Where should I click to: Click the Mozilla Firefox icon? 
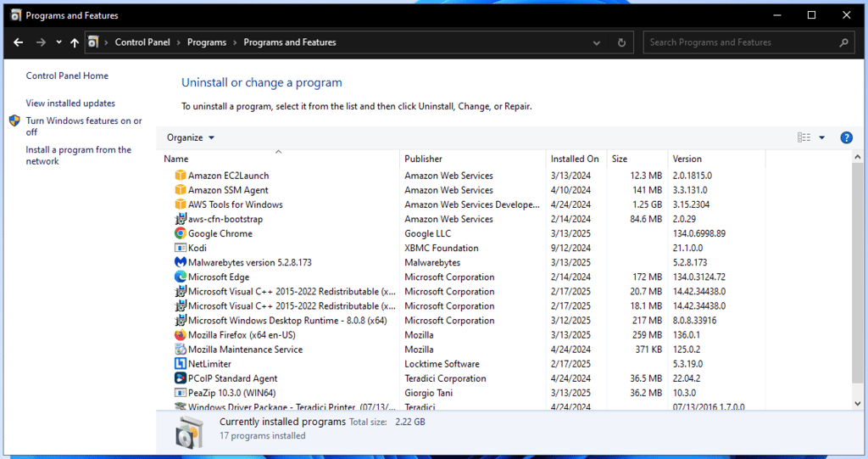pyautogui.click(x=180, y=335)
